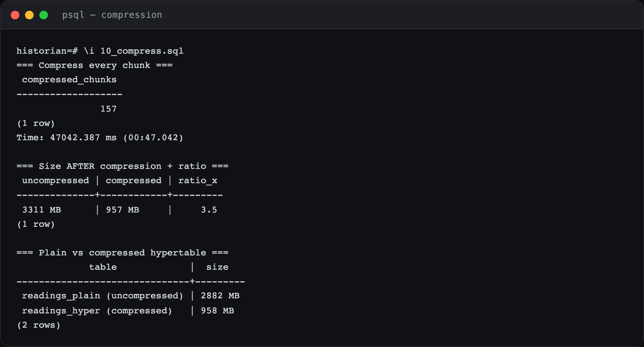Click the 'table' column header

coord(103,267)
